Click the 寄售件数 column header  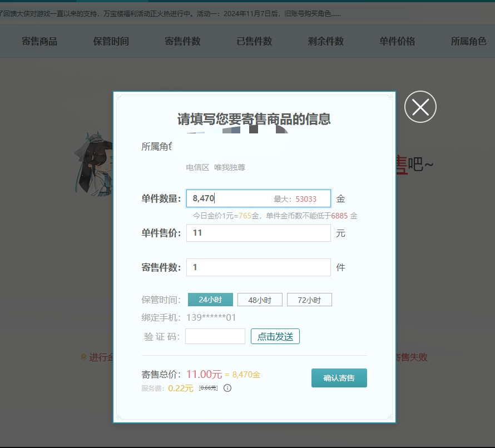(x=182, y=41)
